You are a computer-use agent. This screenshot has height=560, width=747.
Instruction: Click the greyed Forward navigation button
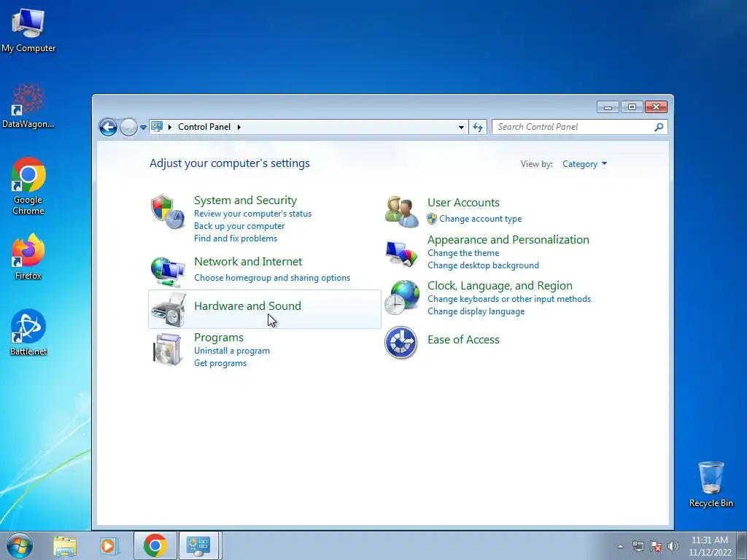tap(128, 127)
